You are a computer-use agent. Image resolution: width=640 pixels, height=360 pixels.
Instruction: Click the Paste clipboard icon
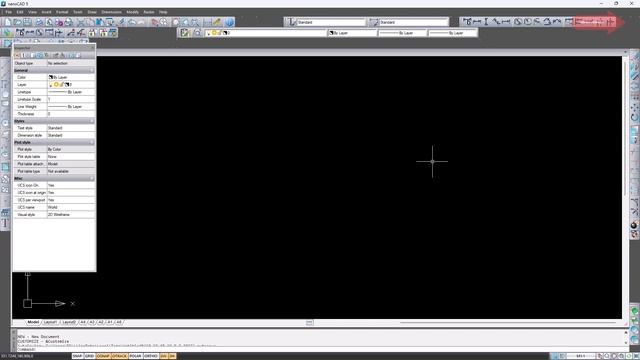point(99,22)
